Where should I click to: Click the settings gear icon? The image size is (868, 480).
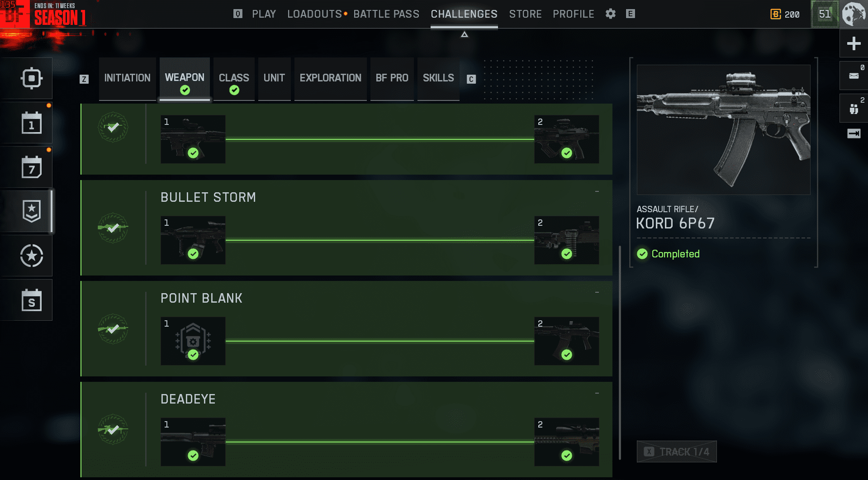click(611, 14)
